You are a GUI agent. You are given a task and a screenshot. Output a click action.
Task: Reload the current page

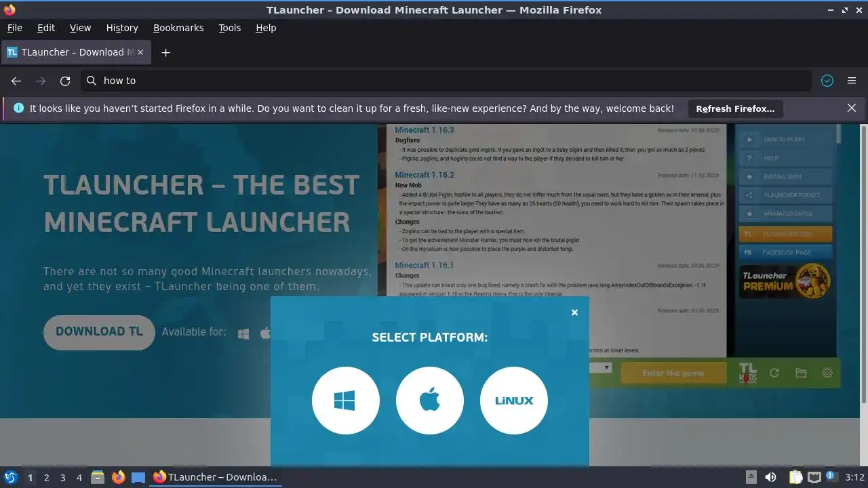[65, 81]
